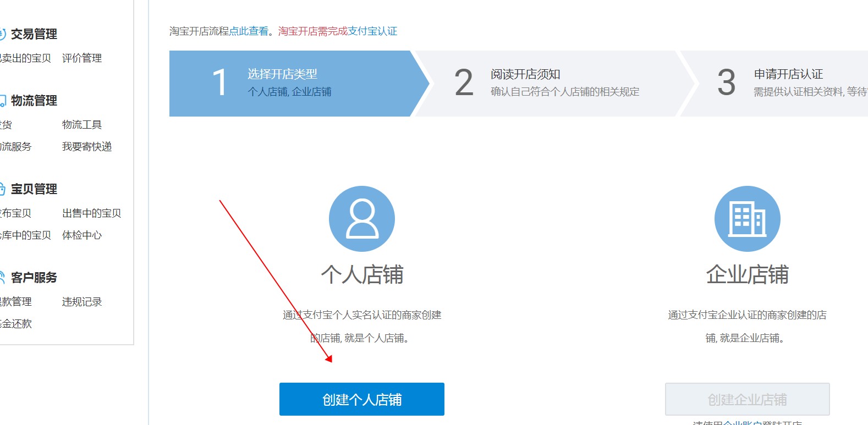Screen dimensions: 868x425
Task: Open 物流服务 sidebar link
Action: (x=15, y=147)
